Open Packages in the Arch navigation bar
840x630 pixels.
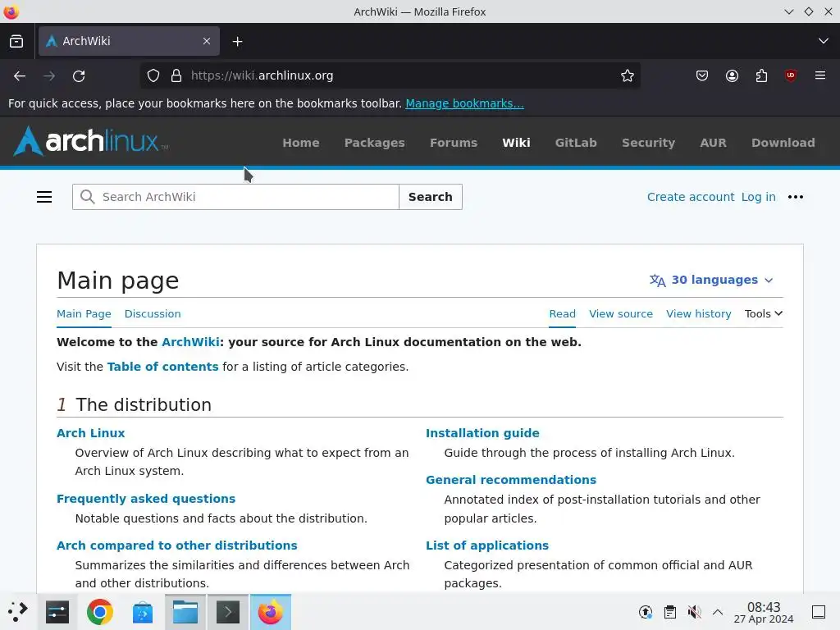pyautogui.click(x=374, y=143)
